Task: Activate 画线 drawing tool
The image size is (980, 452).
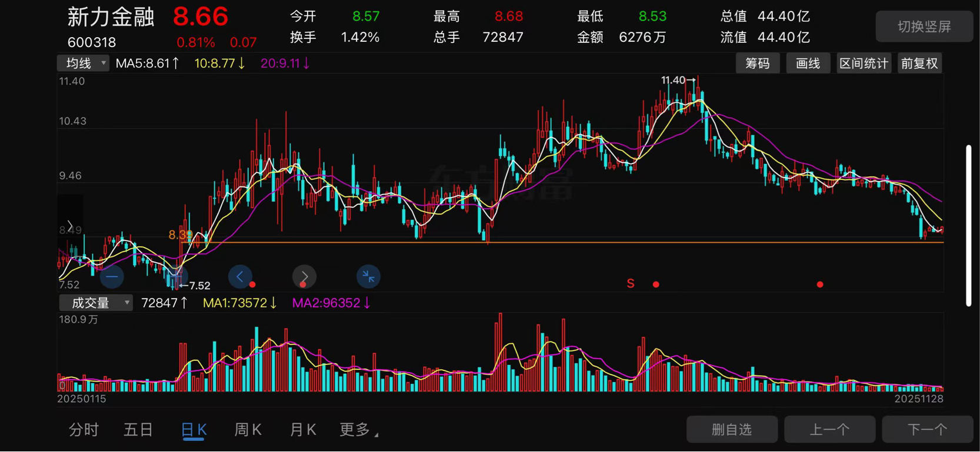Action: 808,63
